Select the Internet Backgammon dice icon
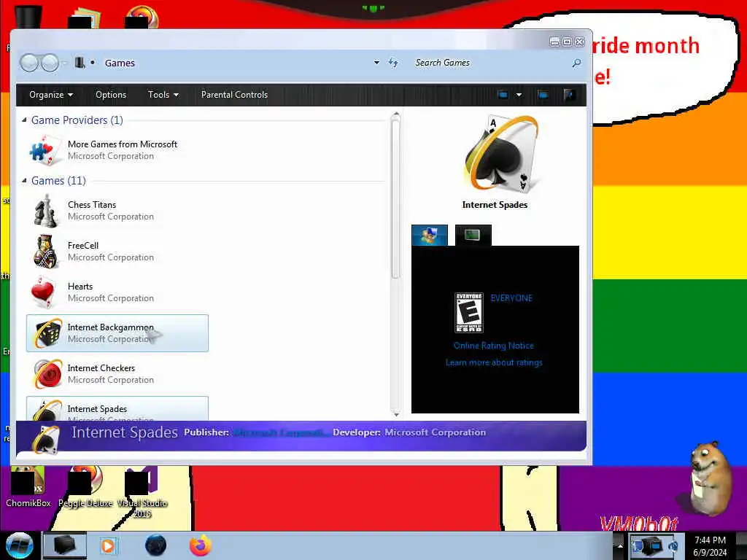747x560 pixels. point(47,332)
